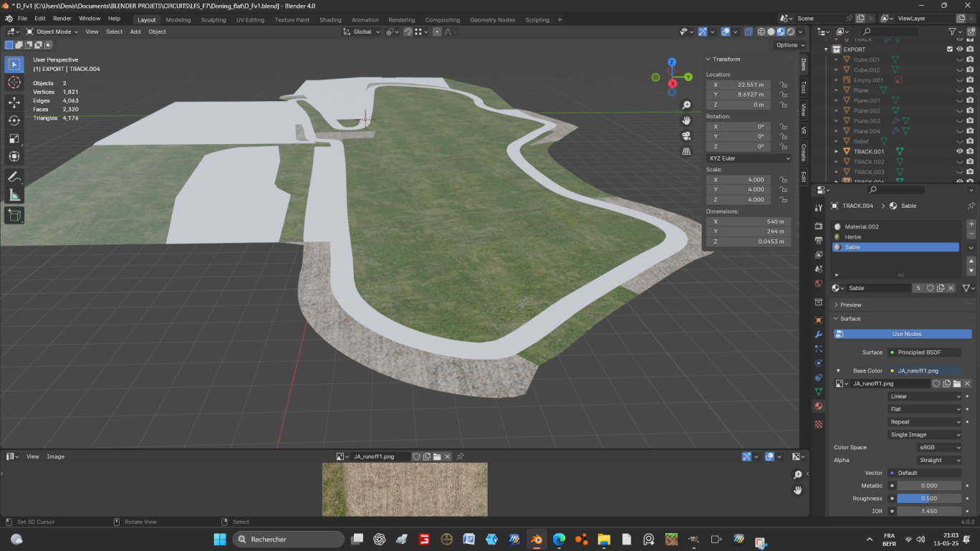
Task: Uncheck the EXPORT collection checkbox
Action: 950,49
